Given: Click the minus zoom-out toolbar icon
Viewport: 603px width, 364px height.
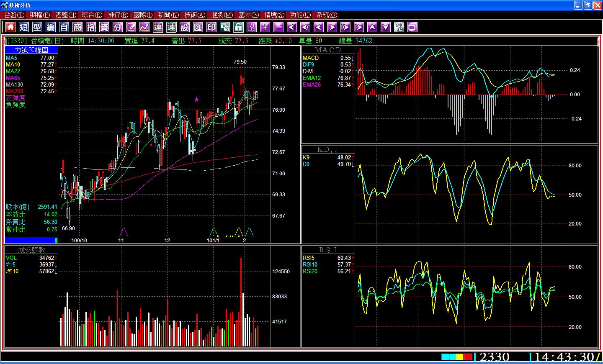Looking at the screenshot, I should point(278,27).
